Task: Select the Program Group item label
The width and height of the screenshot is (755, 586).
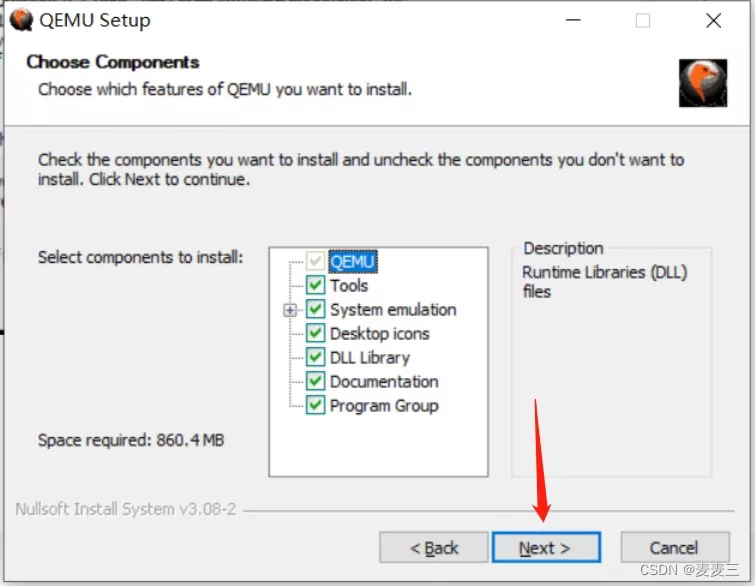Action: tap(384, 406)
